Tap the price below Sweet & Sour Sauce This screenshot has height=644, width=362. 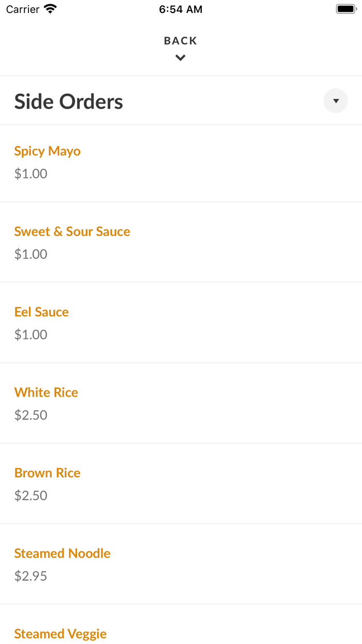point(31,254)
